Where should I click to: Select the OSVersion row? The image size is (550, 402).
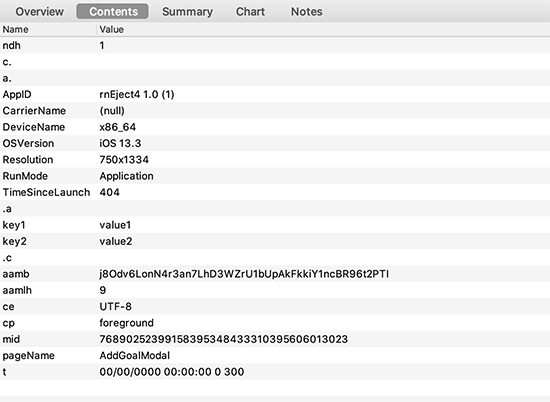[x=275, y=143]
